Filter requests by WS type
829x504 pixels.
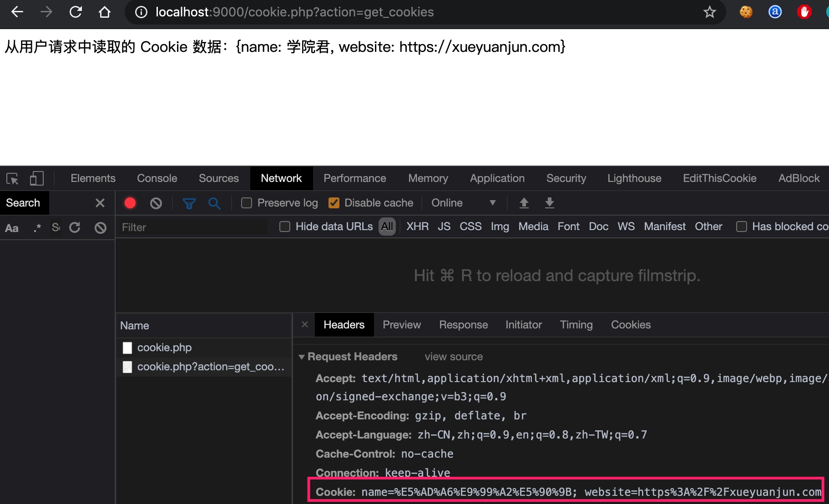pyautogui.click(x=626, y=227)
